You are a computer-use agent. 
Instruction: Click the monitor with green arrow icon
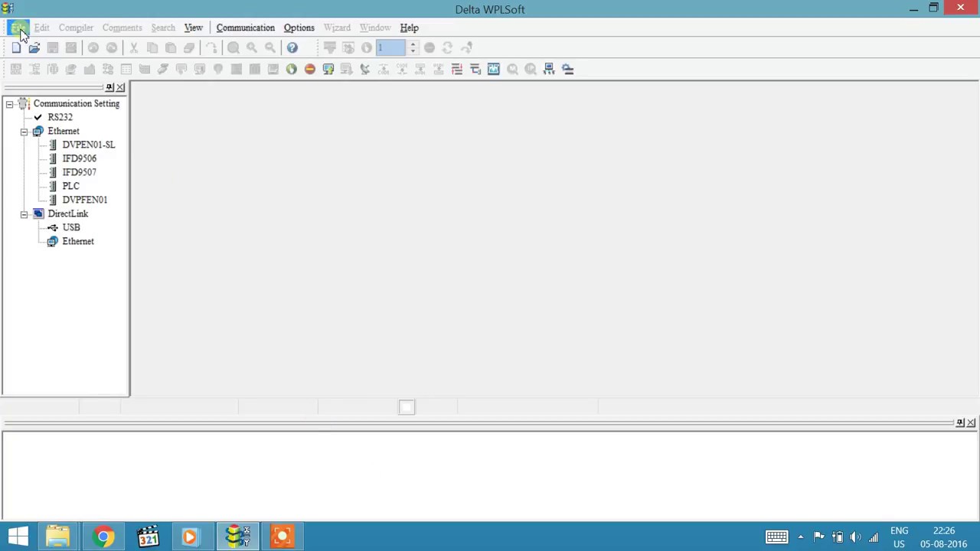pos(328,69)
